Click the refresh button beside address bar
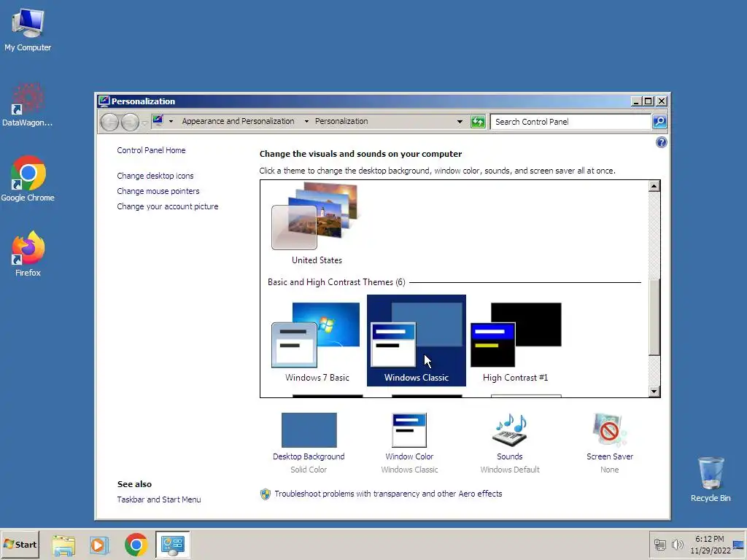 [478, 122]
